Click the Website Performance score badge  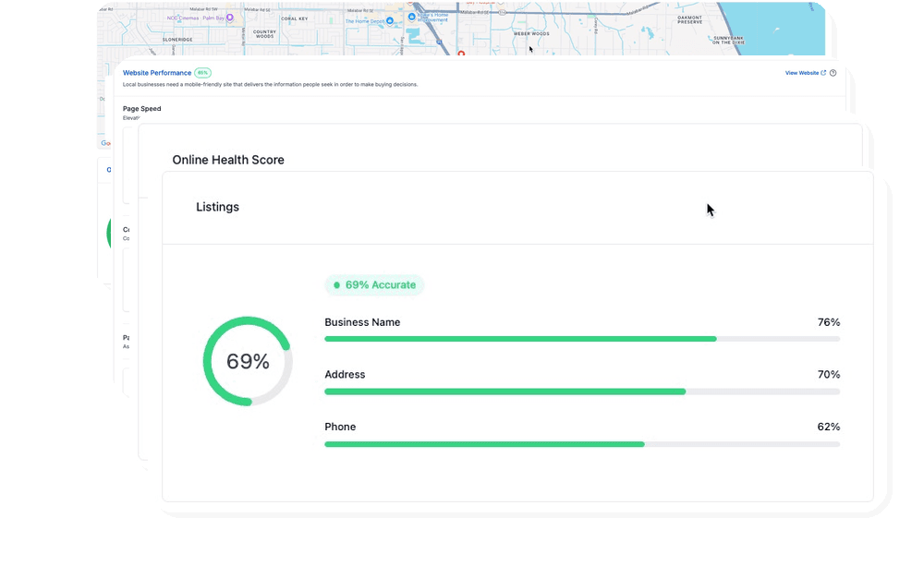tap(202, 73)
